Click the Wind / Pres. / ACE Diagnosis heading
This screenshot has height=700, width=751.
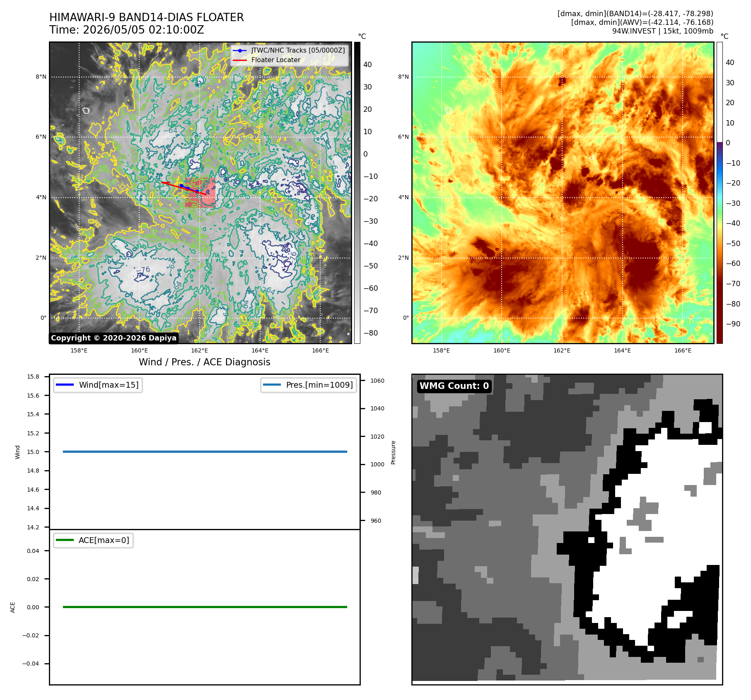(x=205, y=362)
